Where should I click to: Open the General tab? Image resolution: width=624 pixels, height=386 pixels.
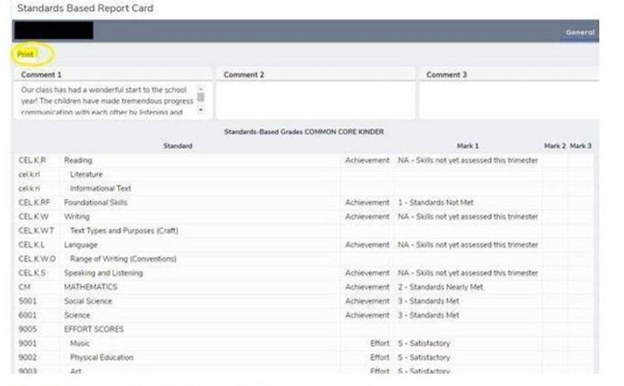tap(580, 32)
